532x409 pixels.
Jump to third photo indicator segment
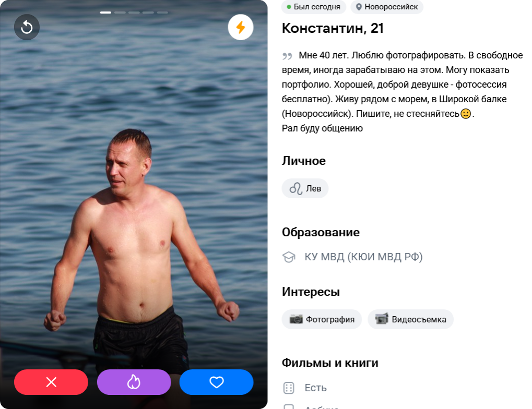click(x=134, y=13)
